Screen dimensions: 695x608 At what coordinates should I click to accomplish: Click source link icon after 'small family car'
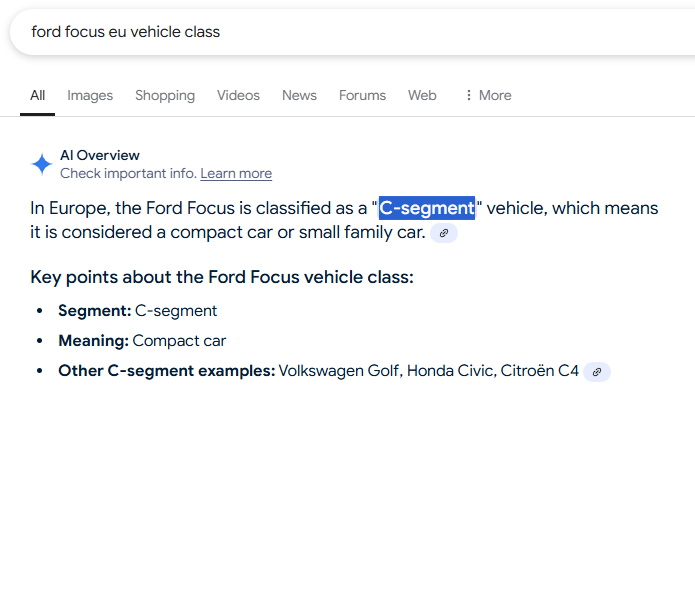[x=444, y=233]
